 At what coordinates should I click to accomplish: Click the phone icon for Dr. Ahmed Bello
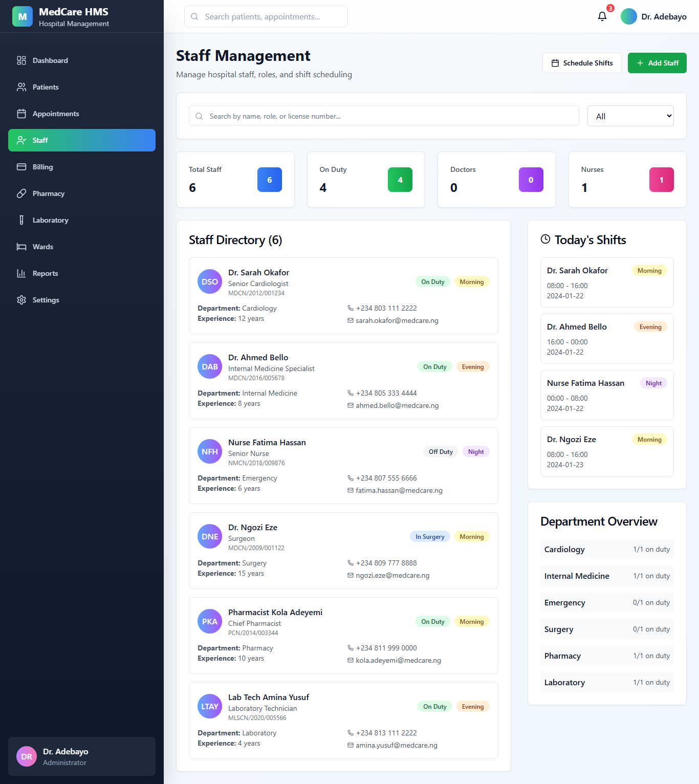pyautogui.click(x=351, y=393)
